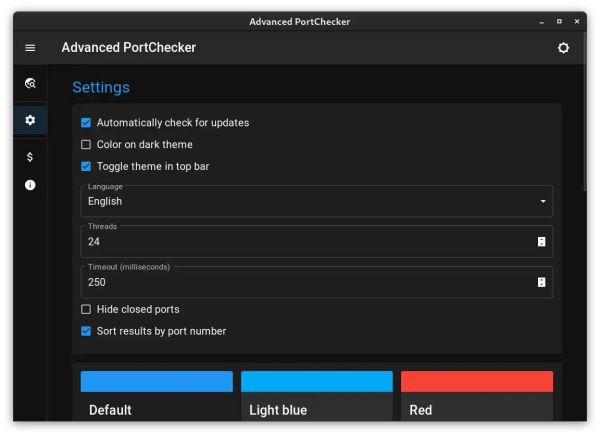Enable Color on dark theme

point(86,145)
